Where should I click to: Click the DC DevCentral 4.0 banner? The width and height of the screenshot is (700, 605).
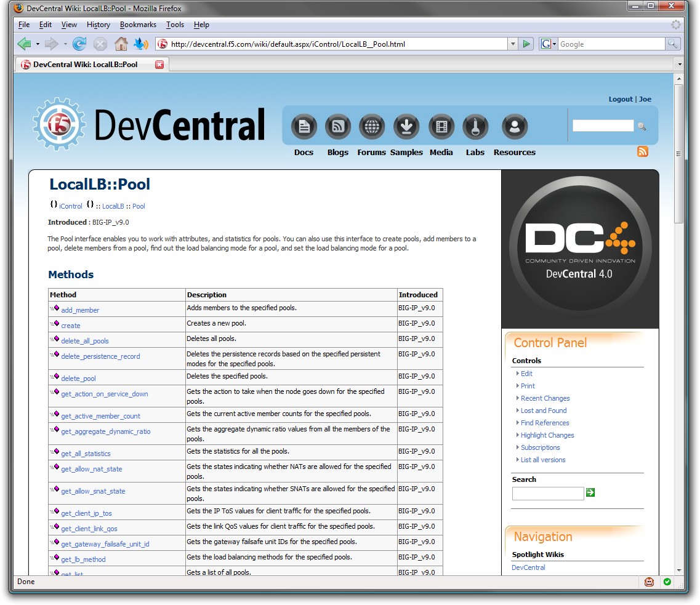click(580, 249)
